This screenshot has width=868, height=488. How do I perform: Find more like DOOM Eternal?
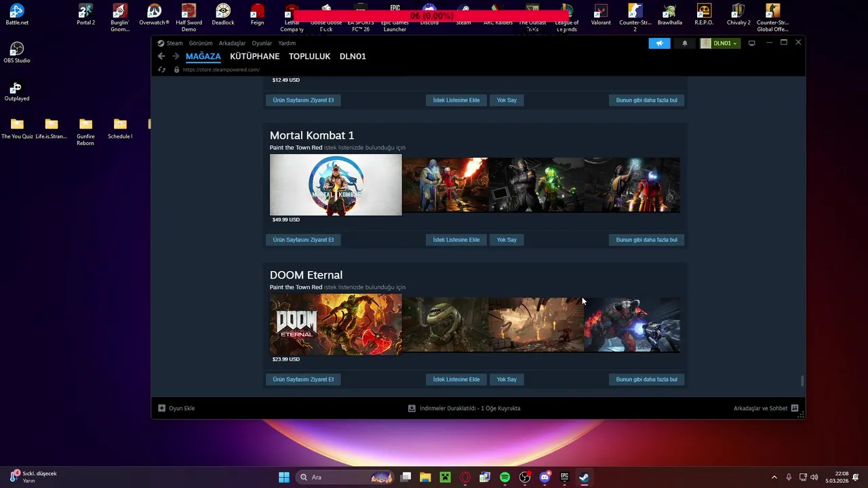[646, 380]
